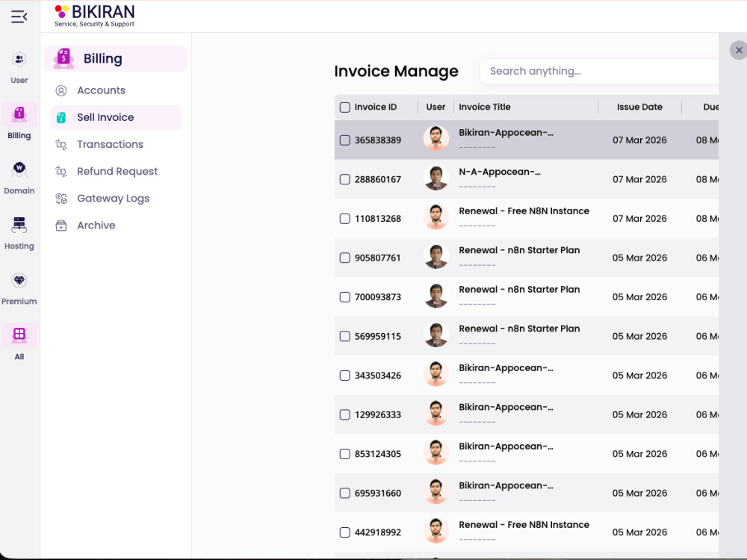
Task: Focus the Search anything field
Action: tap(599, 72)
